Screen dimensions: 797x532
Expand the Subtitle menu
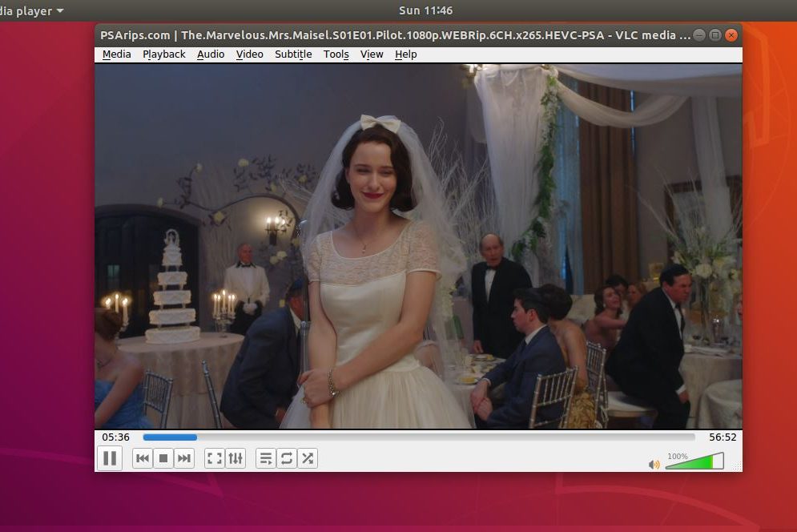[293, 54]
